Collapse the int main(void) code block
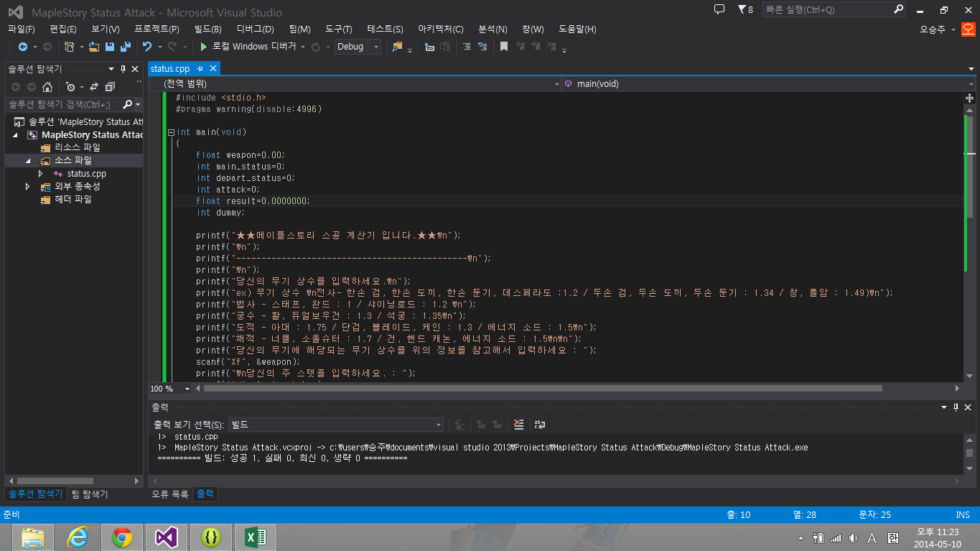Viewport: 980px width, 551px height. click(x=171, y=132)
